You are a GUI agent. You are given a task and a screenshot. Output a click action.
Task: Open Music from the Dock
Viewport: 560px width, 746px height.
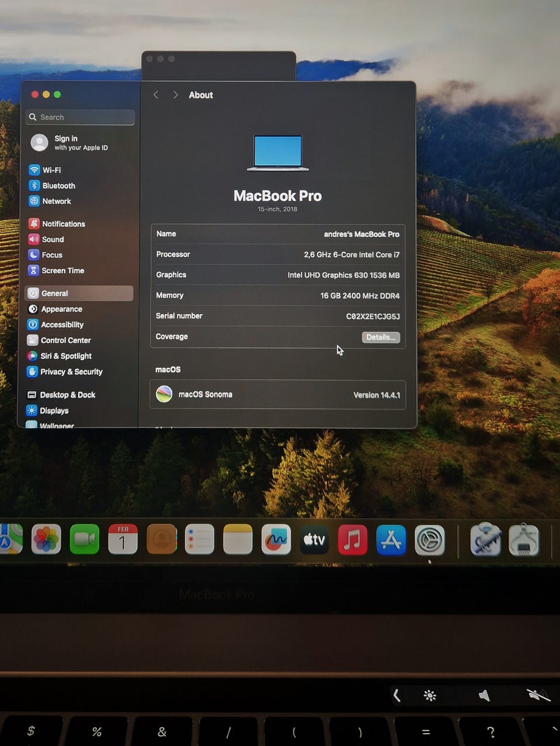point(353,539)
